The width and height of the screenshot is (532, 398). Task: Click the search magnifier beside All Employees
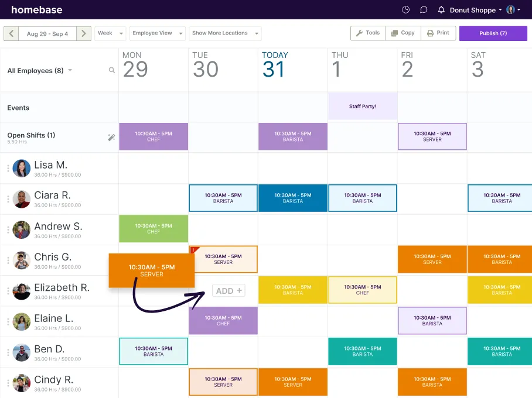pos(111,70)
